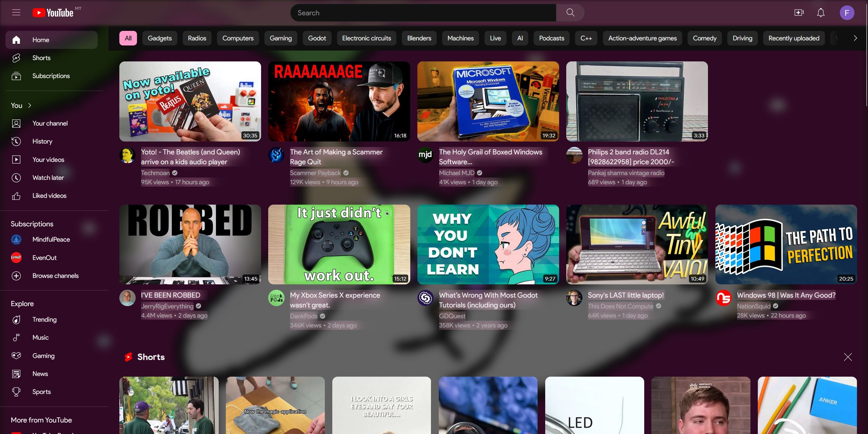Open the Yoto Beatles video thumbnail
868x434 pixels.
click(190, 101)
